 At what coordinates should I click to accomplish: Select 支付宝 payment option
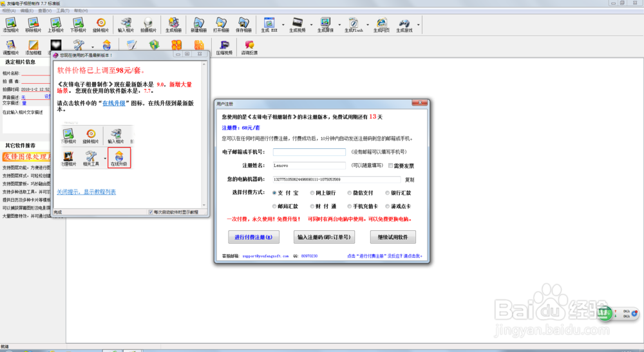(274, 193)
